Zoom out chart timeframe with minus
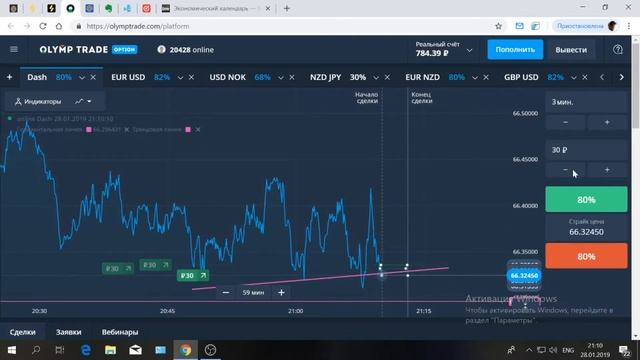The image size is (640, 360). point(226,292)
